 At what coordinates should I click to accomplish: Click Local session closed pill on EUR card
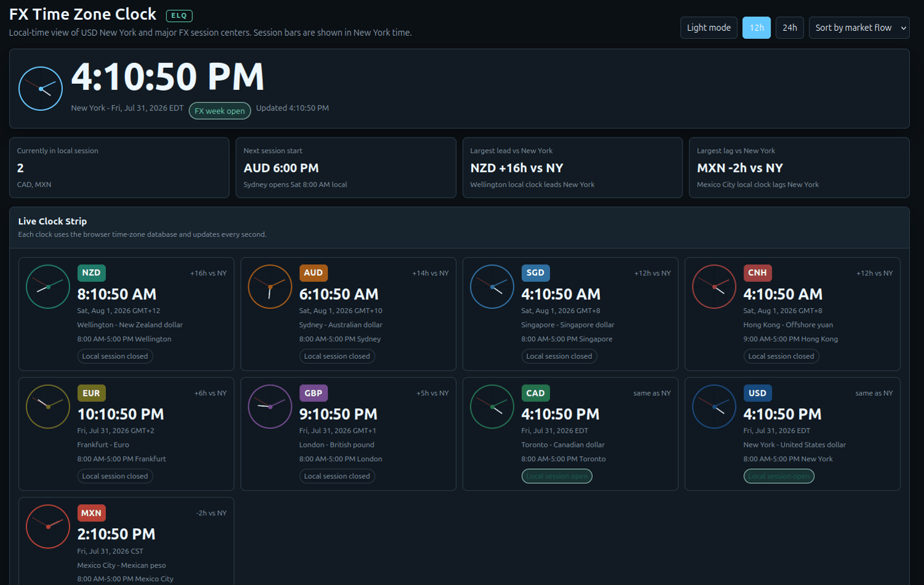point(115,477)
